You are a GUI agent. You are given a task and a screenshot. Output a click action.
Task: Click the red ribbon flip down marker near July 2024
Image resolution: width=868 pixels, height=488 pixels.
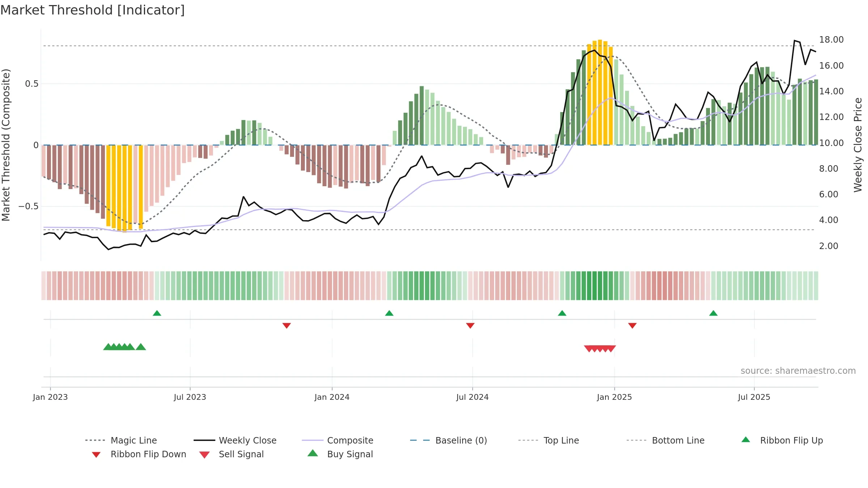(x=470, y=326)
